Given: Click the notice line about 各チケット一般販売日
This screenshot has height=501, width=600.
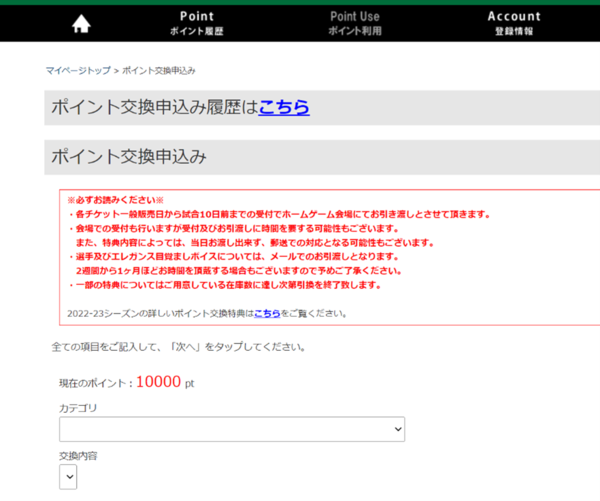Looking at the screenshot, I should tap(280, 215).
